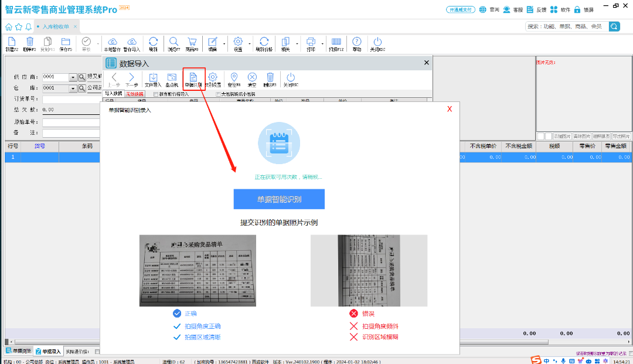This screenshot has height=364, width=633.
Task: Open 文件导入 in the data import toolbar
Action: click(x=153, y=79)
